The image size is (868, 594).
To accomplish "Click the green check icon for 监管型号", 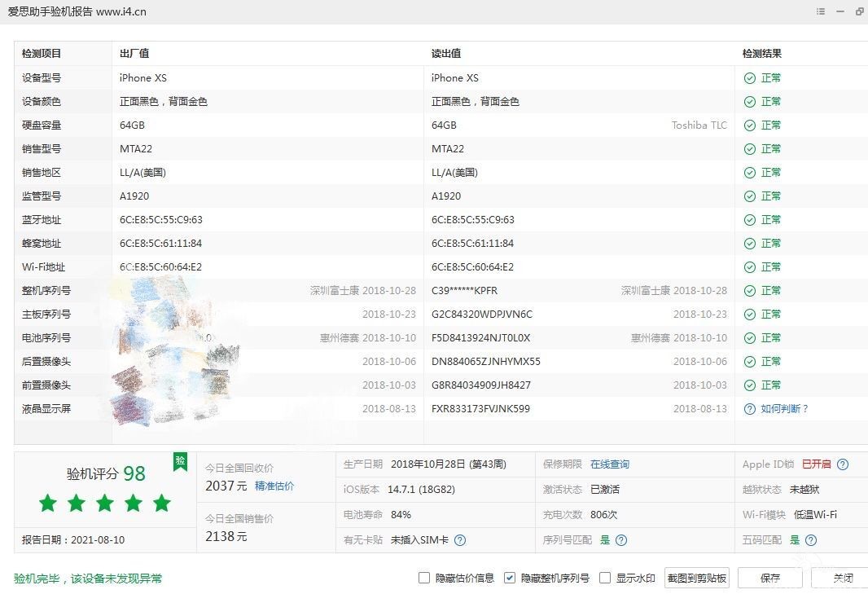I will 750,196.
